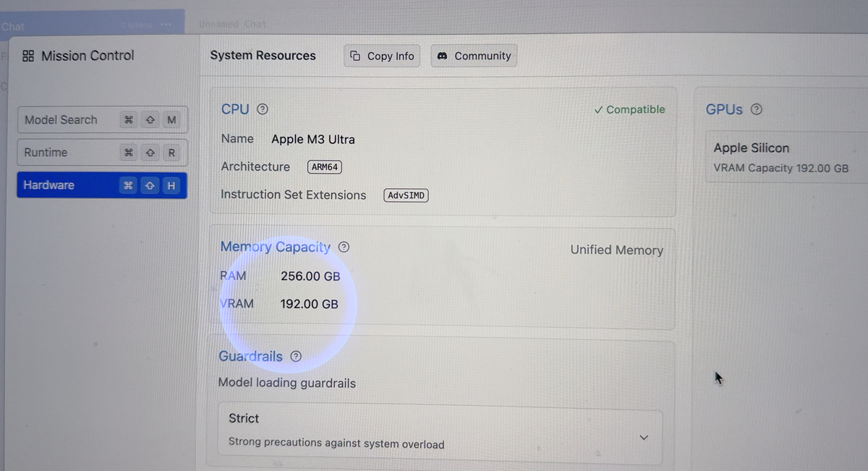The height and width of the screenshot is (471, 868).
Task: Click the Unnamed Chat title in background
Action: click(232, 24)
